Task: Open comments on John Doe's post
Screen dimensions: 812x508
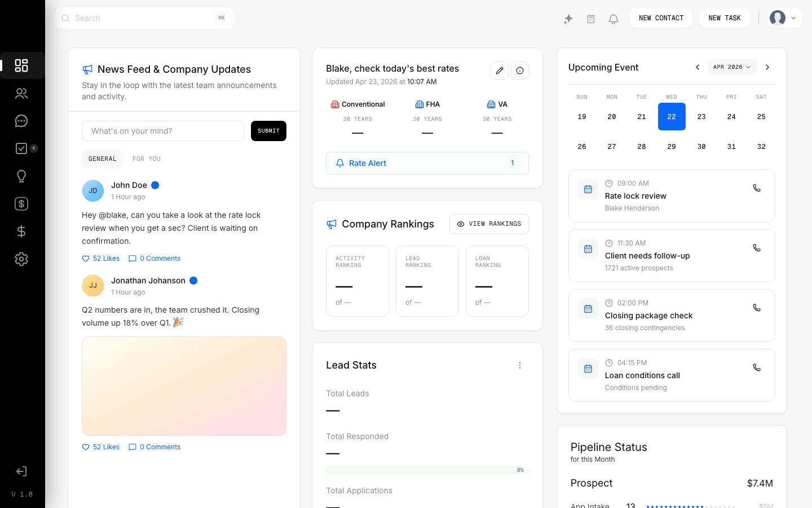Action: 155,259
